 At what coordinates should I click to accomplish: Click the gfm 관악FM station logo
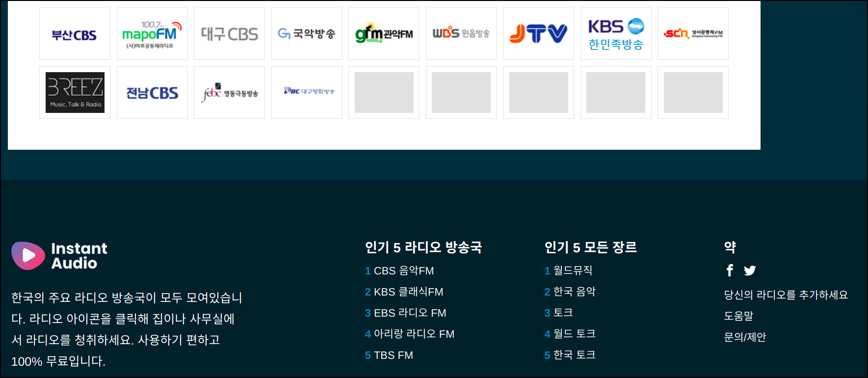pos(384,33)
